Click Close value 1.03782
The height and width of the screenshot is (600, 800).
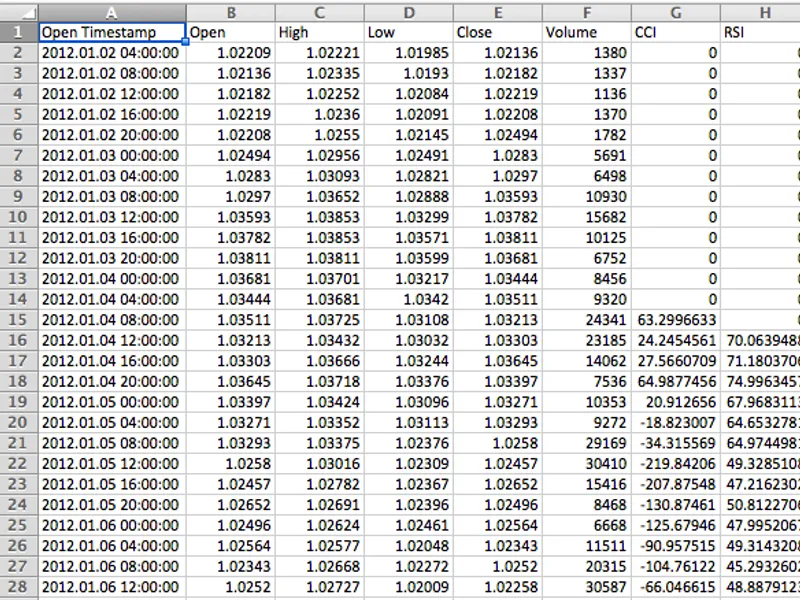coord(498,217)
